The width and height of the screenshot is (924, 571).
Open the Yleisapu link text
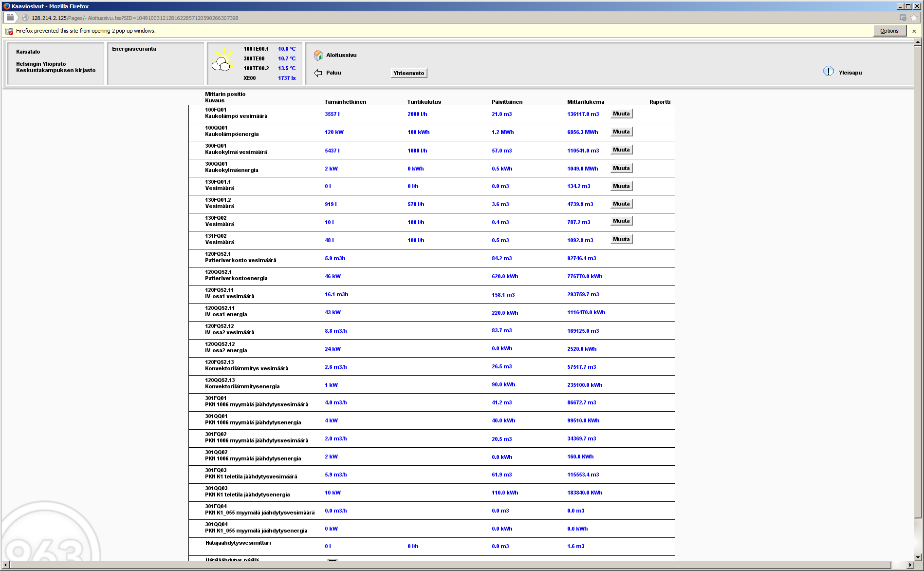click(x=850, y=73)
